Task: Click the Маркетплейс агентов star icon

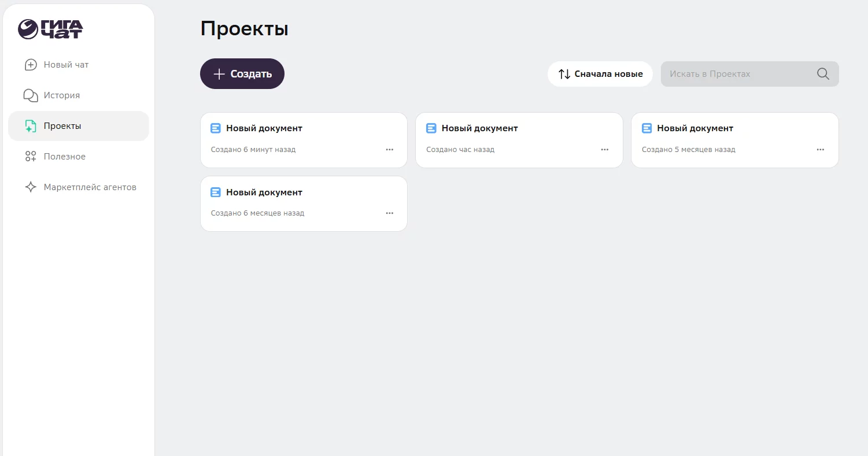Action: 31,187
